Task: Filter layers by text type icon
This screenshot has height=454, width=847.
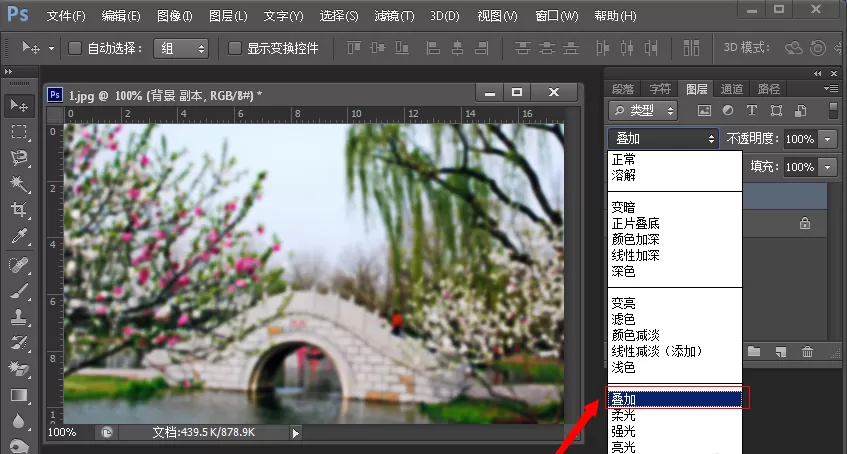Action: 751,110
